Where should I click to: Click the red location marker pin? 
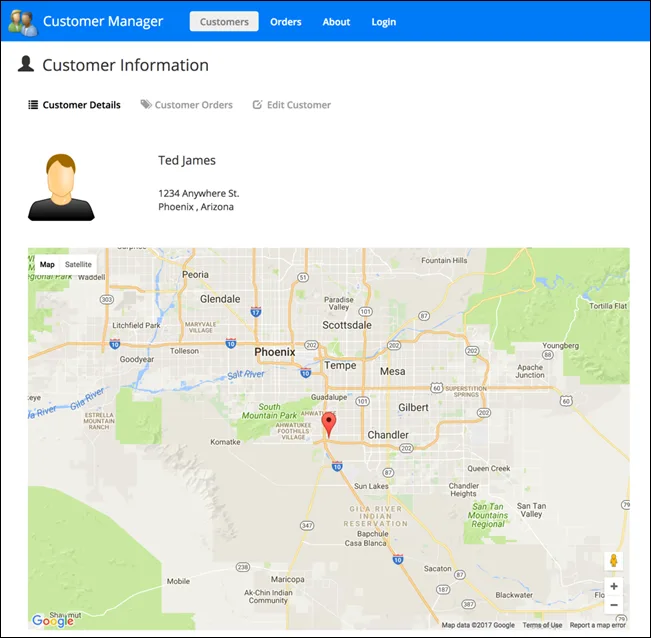pyautogui.click(x=329, y=425)
